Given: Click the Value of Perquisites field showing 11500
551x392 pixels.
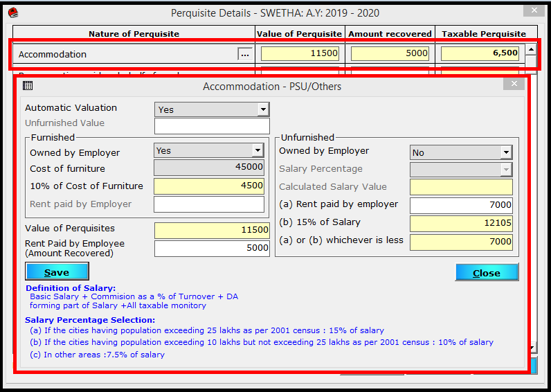Looking at the screenshot, I should tap(212, 230).
